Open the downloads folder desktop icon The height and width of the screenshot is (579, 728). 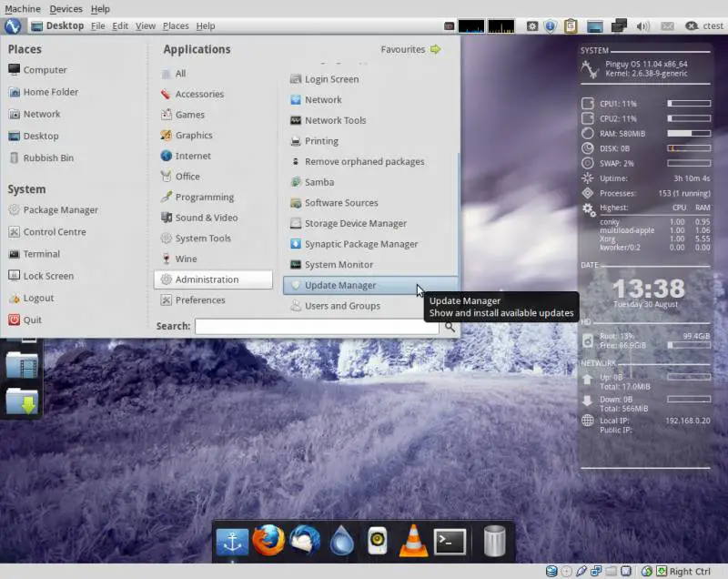[x=22, y=401]
